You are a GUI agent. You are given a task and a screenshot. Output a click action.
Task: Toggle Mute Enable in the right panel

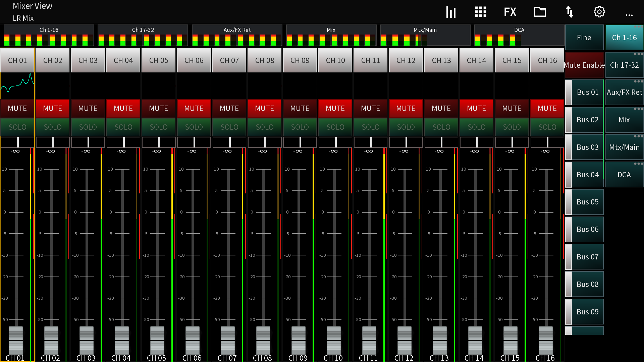[x=584, y=65]
